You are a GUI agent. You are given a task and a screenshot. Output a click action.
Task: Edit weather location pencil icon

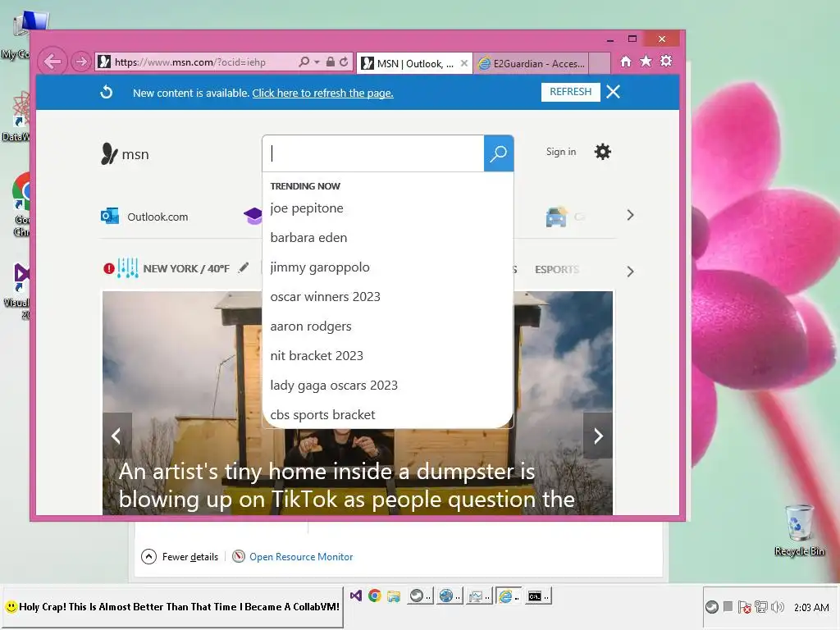244,267
